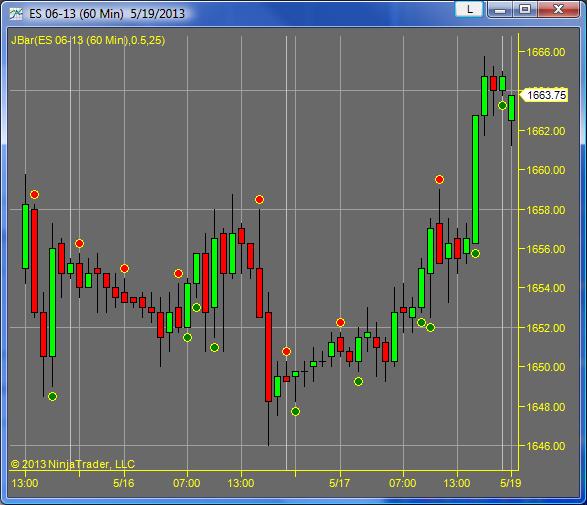The width and height of the screenshot is (587, 505).
Task: Click the NinjaTrader chart icon in title bar
Action: coord(16,14)
